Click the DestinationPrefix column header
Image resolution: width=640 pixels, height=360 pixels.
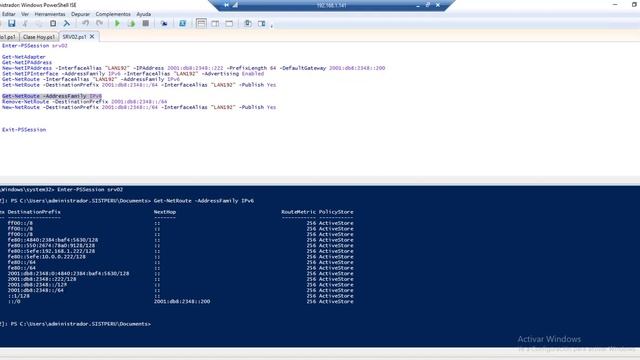pyautogui.click(x=34, y=212)
